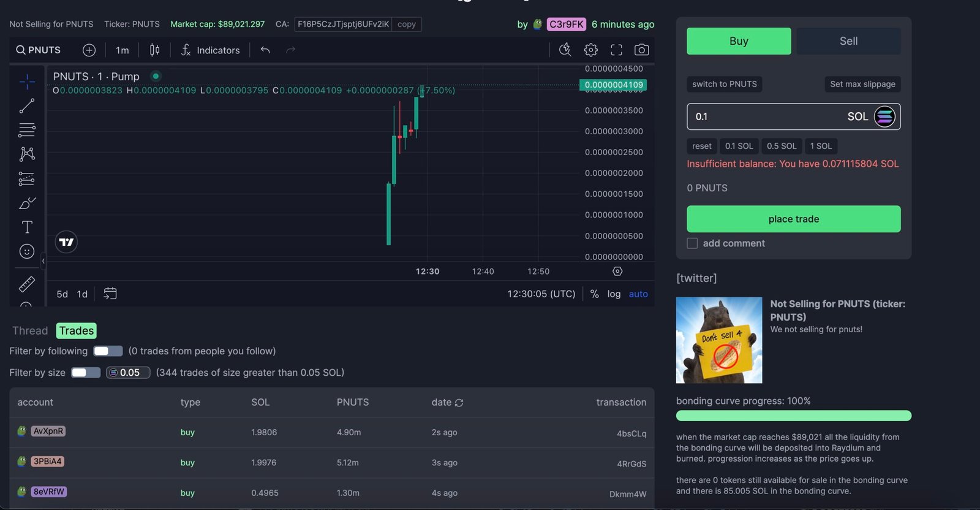
Task: Select the Buy tab
Action: point(739,41)
